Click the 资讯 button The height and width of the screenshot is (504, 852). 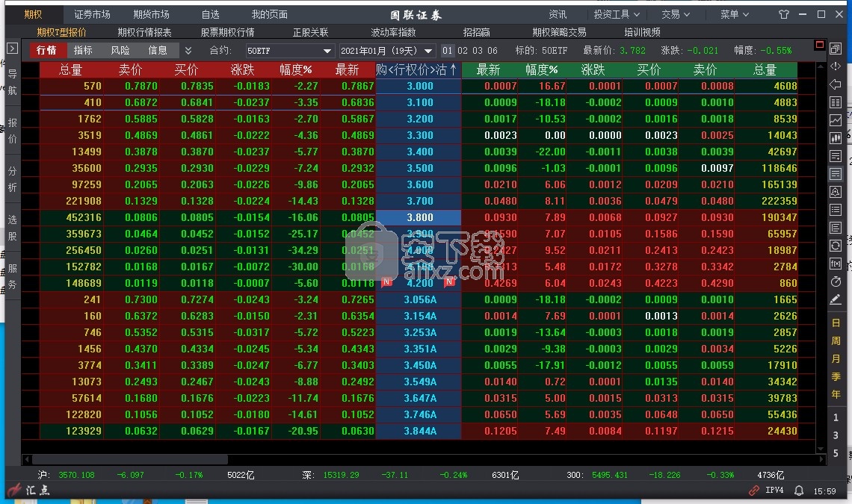coord(558,14)
